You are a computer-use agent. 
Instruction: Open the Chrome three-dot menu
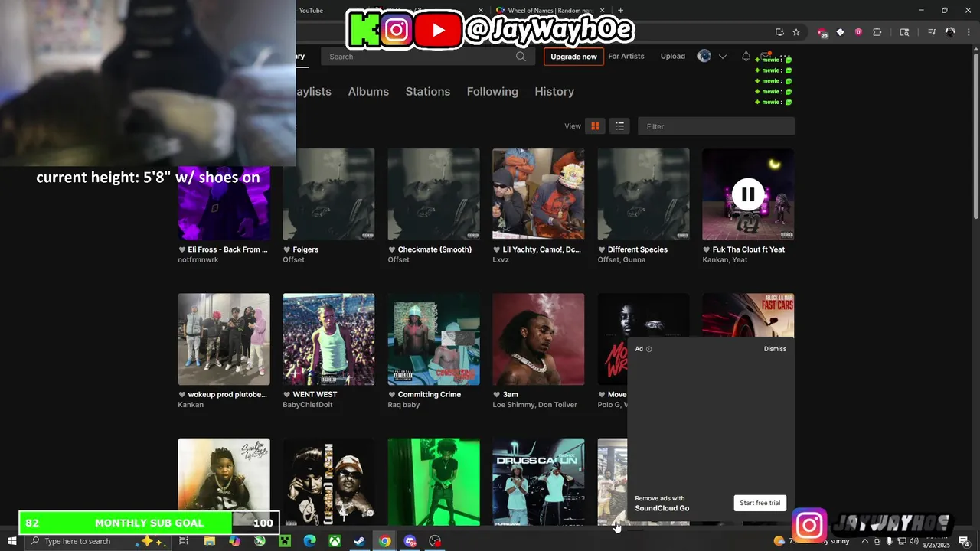point(969,32)
